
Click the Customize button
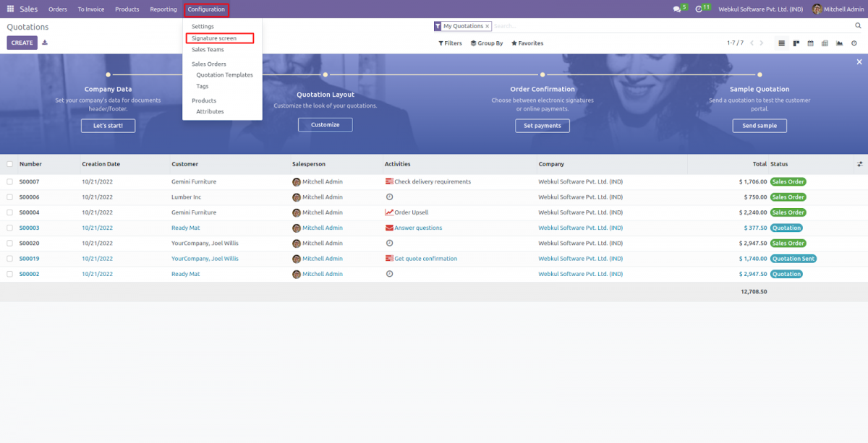click(x=325, y=124)
